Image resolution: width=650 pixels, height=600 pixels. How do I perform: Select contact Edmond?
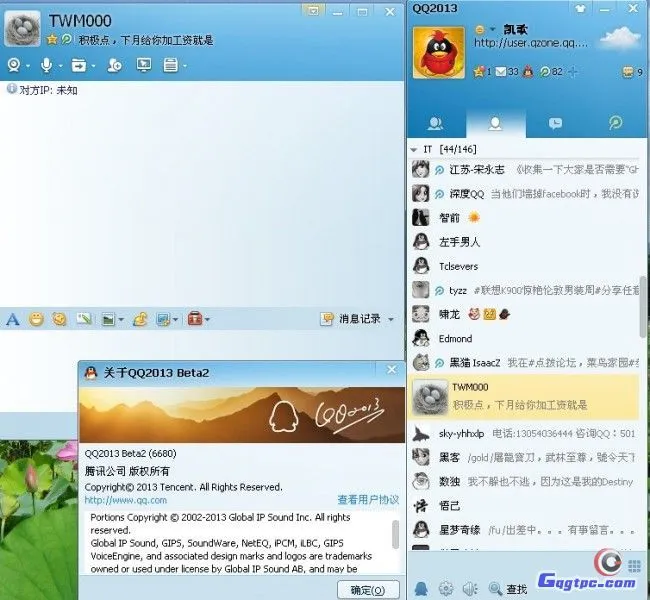click(x=526, y=338)
